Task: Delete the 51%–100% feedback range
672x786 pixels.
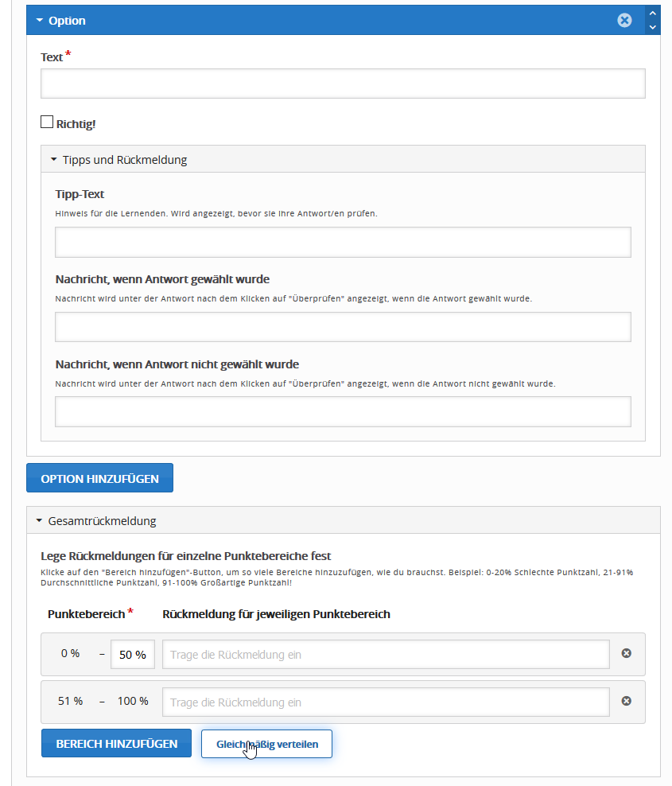Action: 626,702
